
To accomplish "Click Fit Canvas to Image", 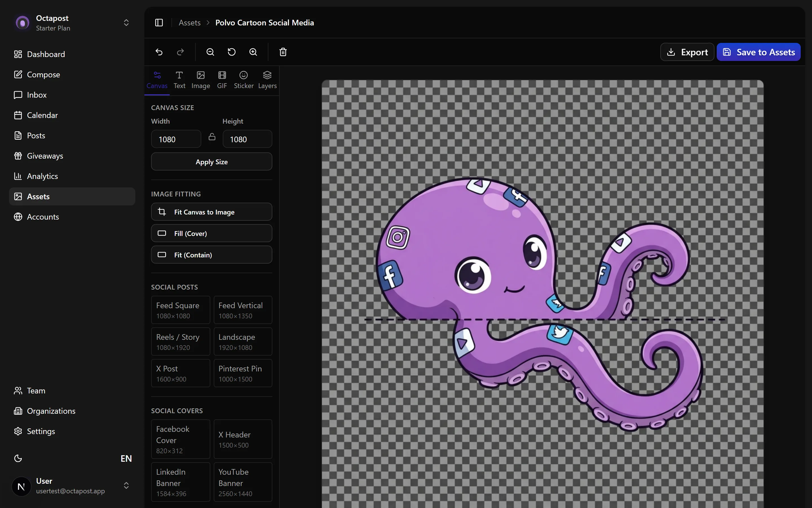I will (x=211, y=212).
